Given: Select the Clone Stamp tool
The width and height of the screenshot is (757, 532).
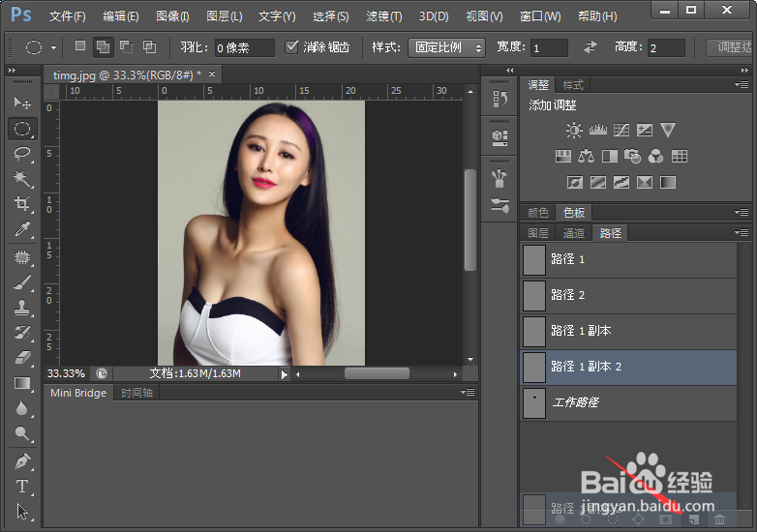Looking at the screenshot, I should tap(22, 308).
